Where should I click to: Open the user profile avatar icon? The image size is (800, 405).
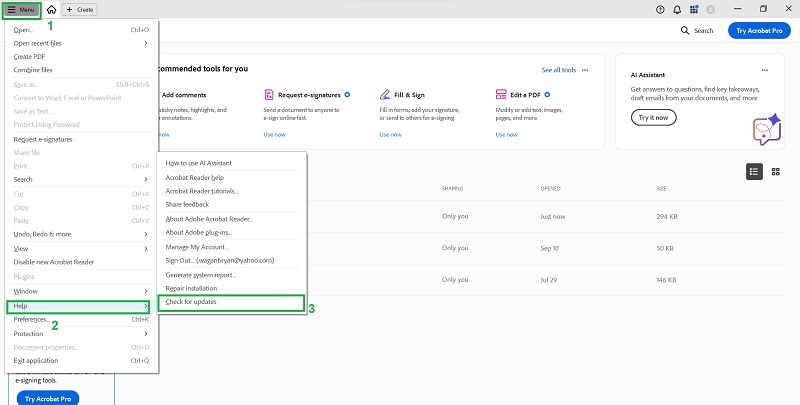pyautogui.click(x=710, y=10)
